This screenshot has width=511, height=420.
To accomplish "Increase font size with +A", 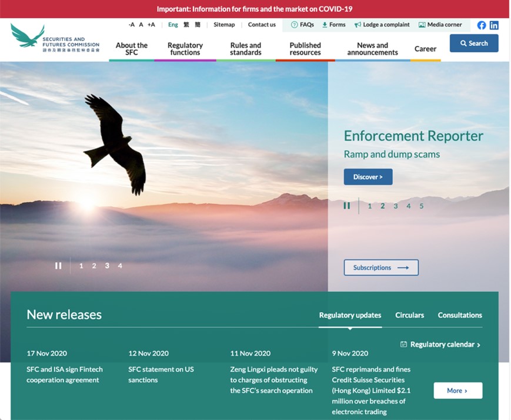I will tap(151, 25).
